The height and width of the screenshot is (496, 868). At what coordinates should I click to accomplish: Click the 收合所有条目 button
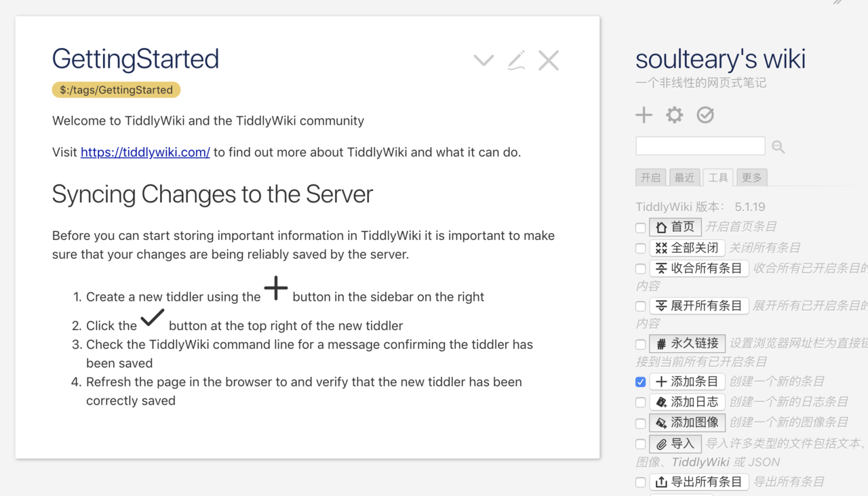point(699,268)
